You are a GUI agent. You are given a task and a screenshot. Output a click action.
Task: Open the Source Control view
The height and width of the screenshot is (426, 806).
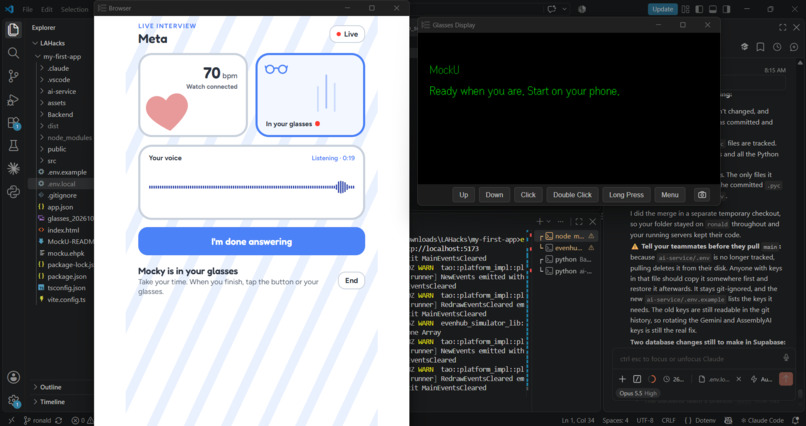click(x=13, y=76)
